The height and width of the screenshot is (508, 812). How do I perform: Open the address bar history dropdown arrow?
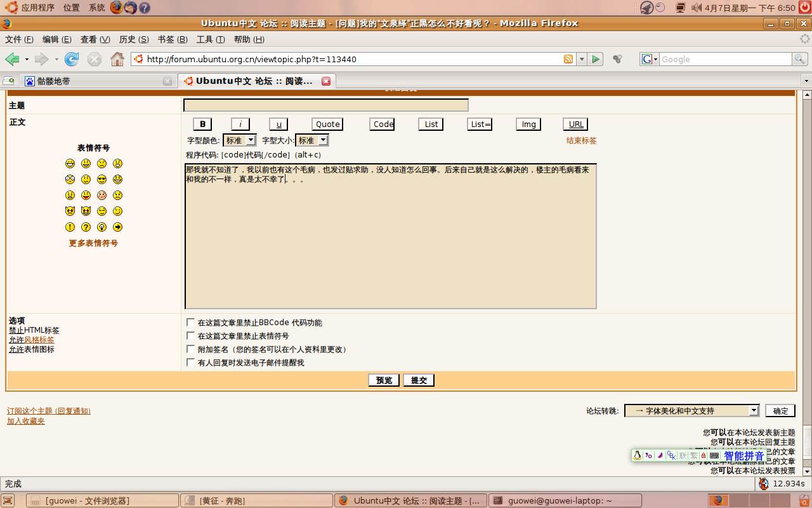[x=582, y=59]
